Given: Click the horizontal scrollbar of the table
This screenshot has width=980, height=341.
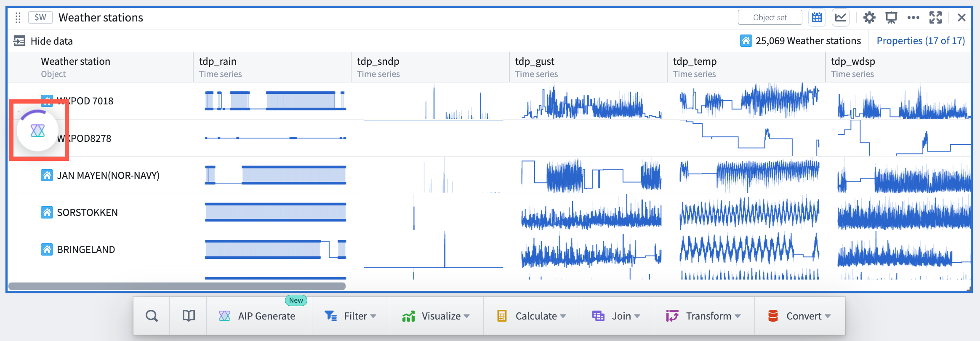Looking at the screenshot, I should click(x=177, y=286).
